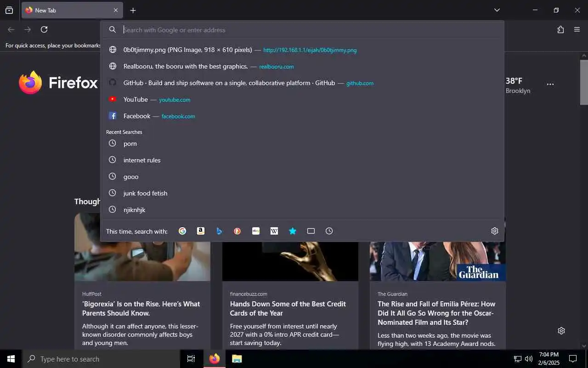Select recent search 'gooo'
This screenshot has height=368, width=588.
(x=302, y=177)
